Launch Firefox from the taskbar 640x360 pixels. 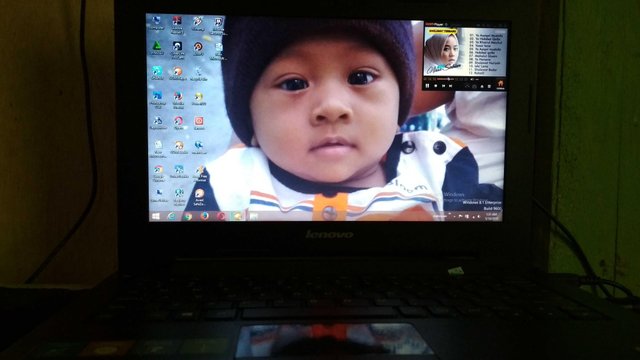click(x=204, y=216)
